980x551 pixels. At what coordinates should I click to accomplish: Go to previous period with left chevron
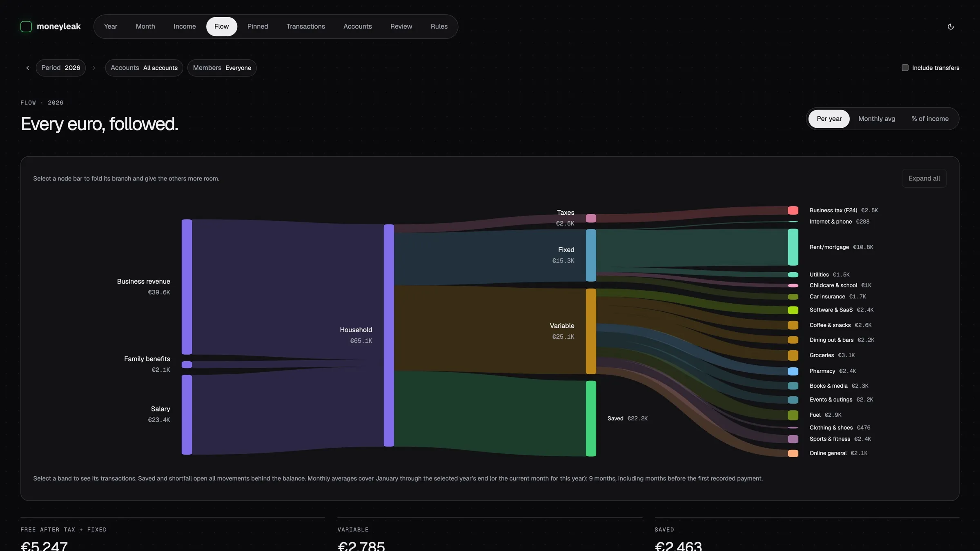point(28,68)
